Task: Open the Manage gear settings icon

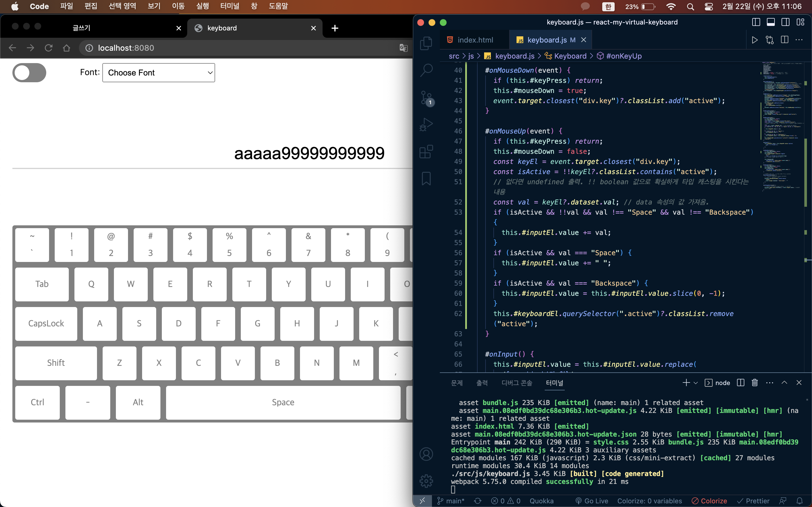Action: tap(426, 481)
